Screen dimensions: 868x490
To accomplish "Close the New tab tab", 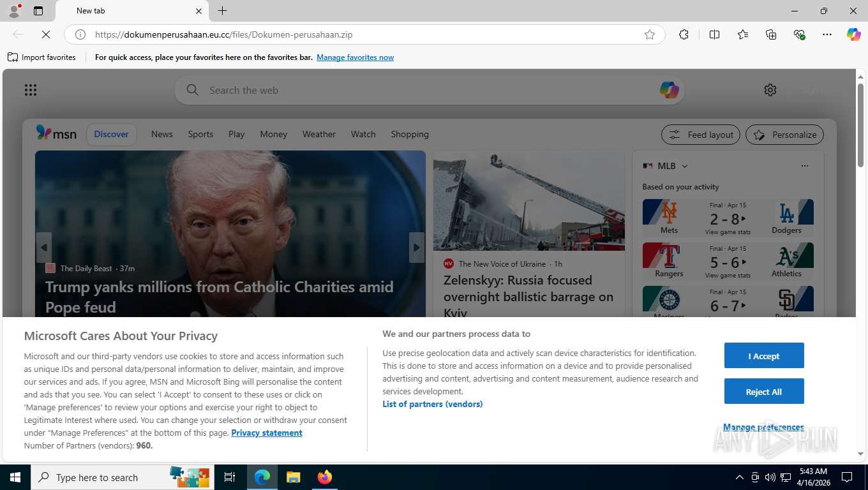I will pos(198,11).
